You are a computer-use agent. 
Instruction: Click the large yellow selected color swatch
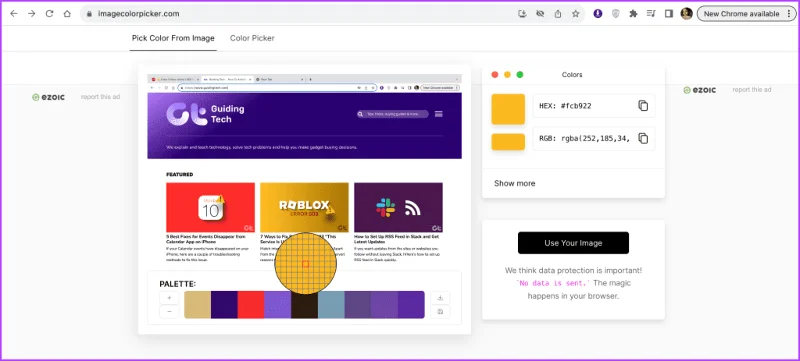coord(508,109)
